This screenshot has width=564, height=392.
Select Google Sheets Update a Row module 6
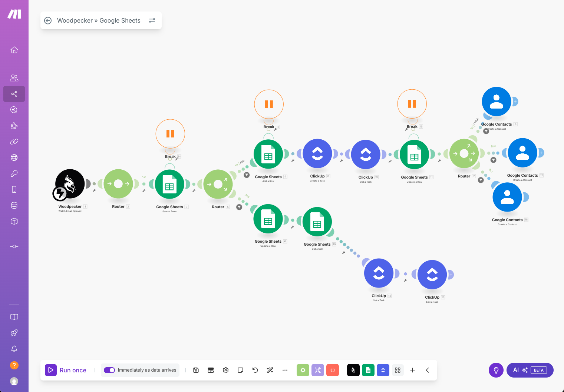(x=268, y=219)
